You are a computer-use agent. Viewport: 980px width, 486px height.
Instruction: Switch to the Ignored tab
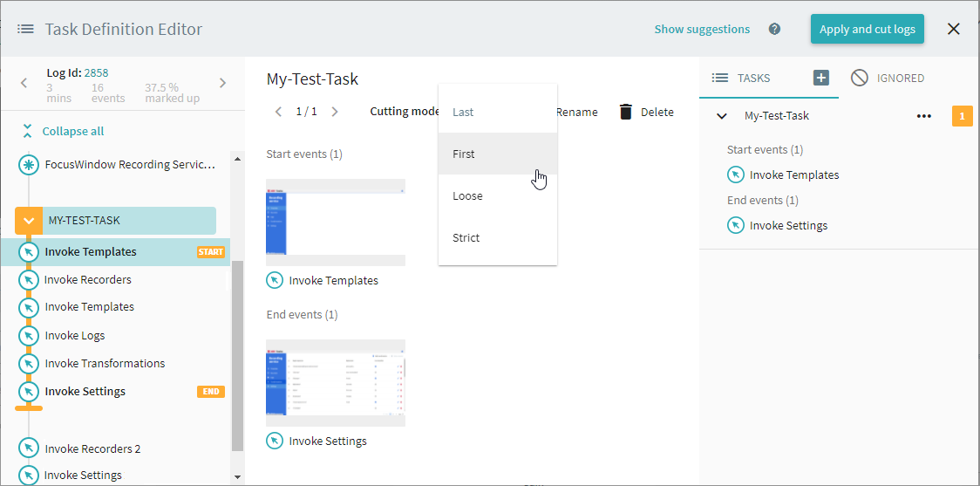(888, 78)
